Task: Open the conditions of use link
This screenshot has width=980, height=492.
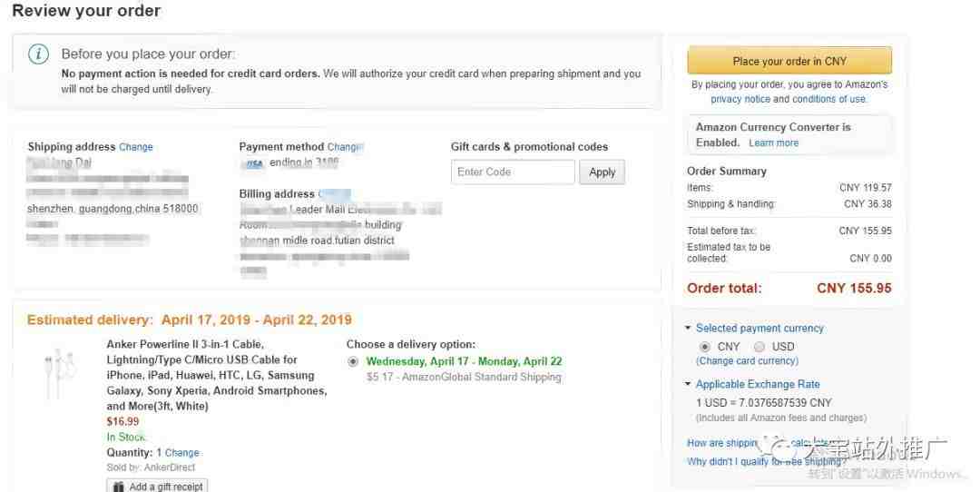Action: tap(829, 99)
